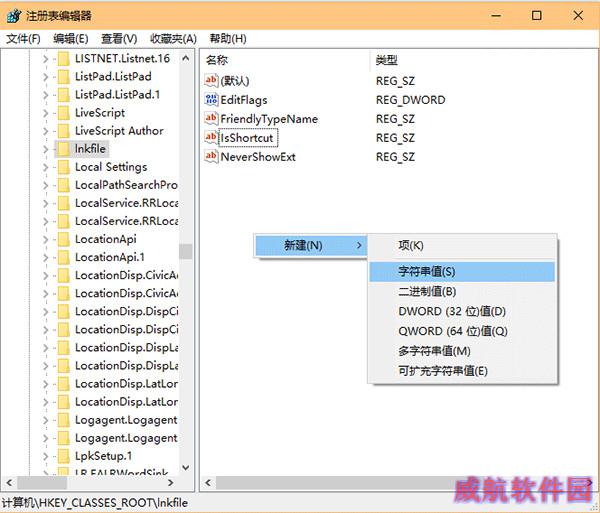Select the IsShortcut value name
The width and height of the screenshot is (600, 513).
(x=247, y=138)
